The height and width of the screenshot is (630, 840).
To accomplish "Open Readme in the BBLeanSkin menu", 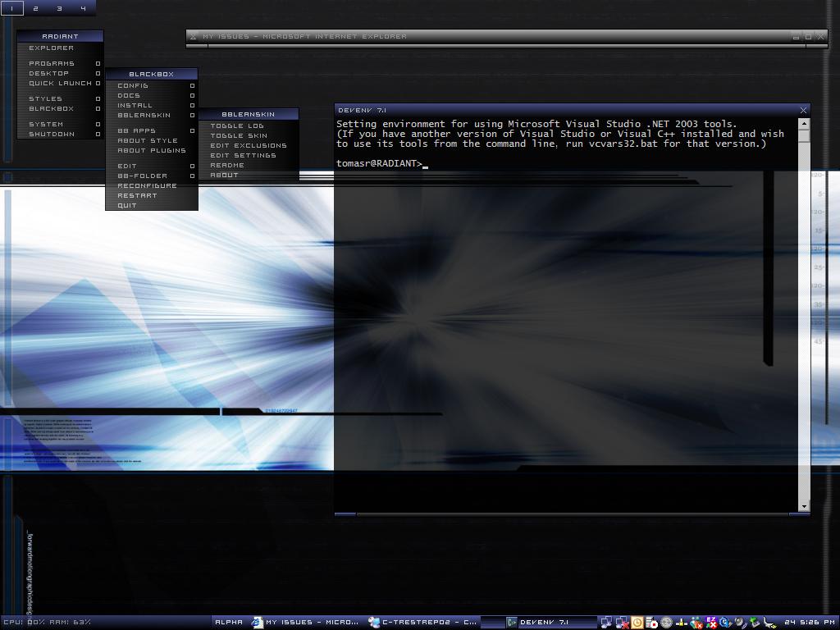I will (249, 166).
